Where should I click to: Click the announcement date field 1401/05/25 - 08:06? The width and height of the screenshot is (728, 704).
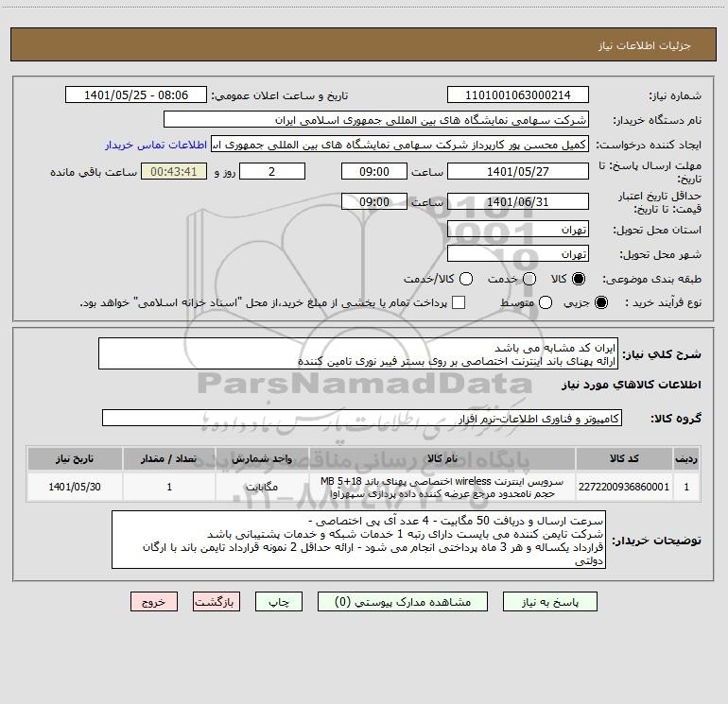136,95
